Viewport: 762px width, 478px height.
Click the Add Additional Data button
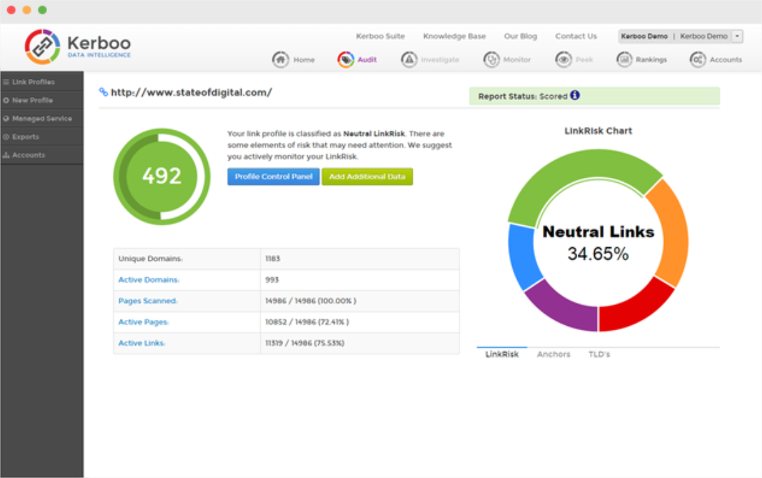[367, 176]
